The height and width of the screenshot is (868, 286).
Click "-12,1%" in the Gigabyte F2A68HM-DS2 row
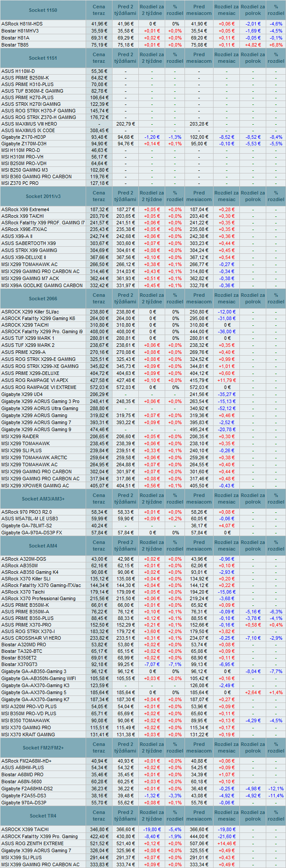click(x=276, y=789)
